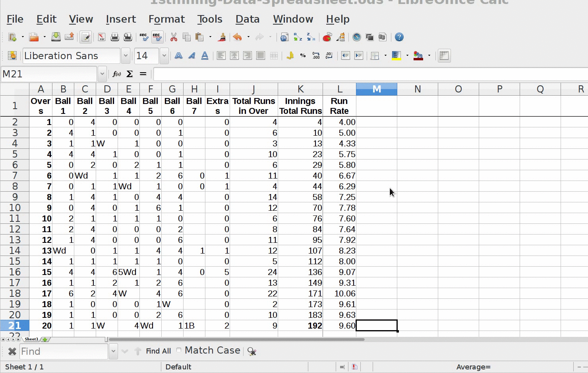Click the Export as PDF icon
This screenshot has width=588, height=373.
click(102, 37)
